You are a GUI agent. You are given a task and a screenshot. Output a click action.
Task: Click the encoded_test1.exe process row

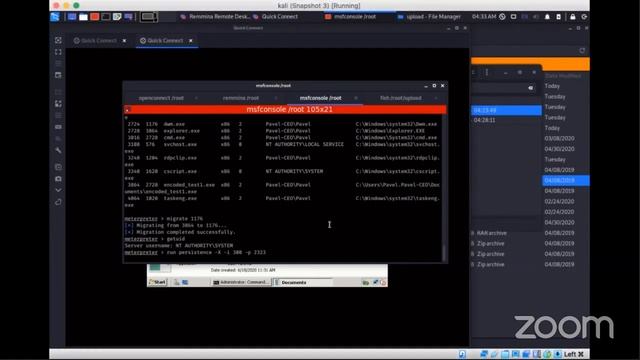[x=282, y=188]
